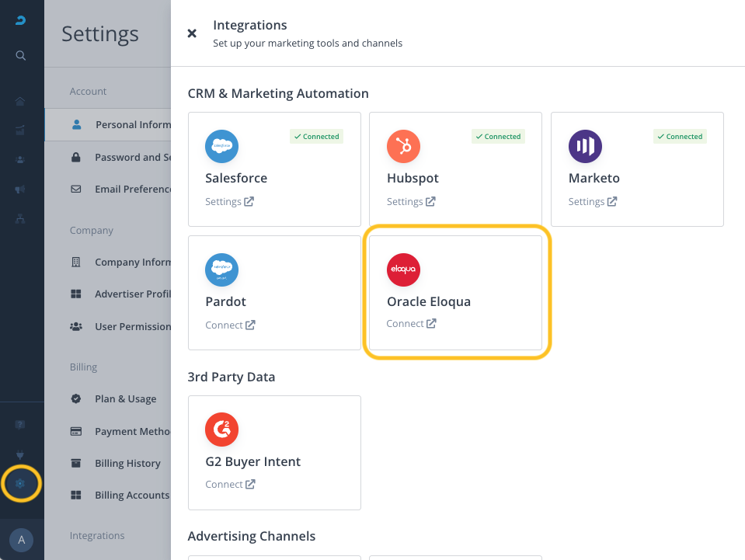The width and height of the screenshot is (745, 560).
Task: Select Plan & Usage in settings menu
Action: (125, 399)
